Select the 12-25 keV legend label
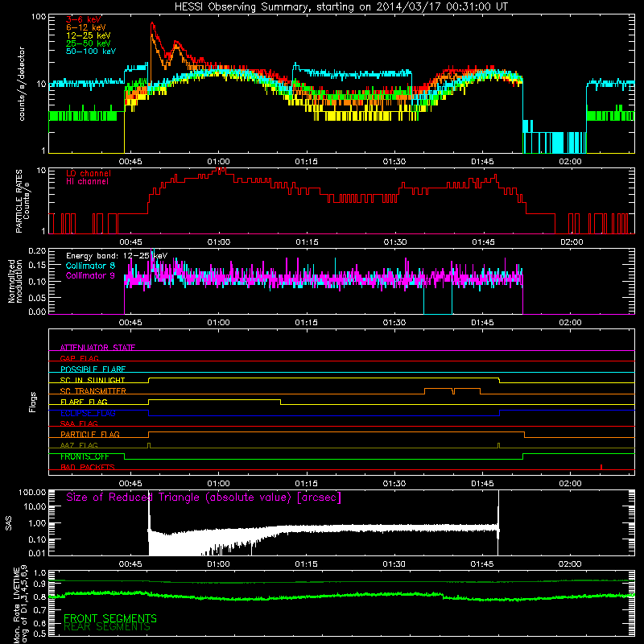The image size is (644, 644). 89,35
